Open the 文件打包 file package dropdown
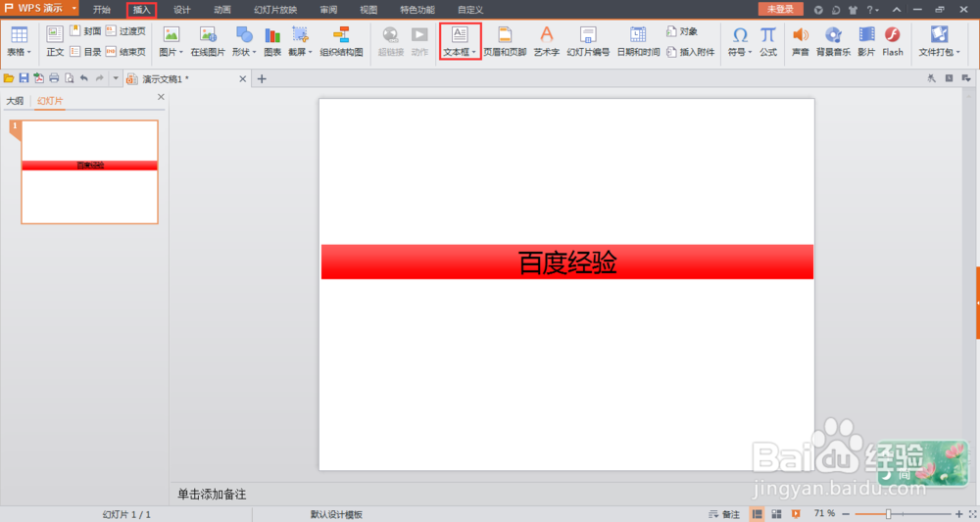Image resolution: width=980 pixels, height=522 pixels. [939, 42]
